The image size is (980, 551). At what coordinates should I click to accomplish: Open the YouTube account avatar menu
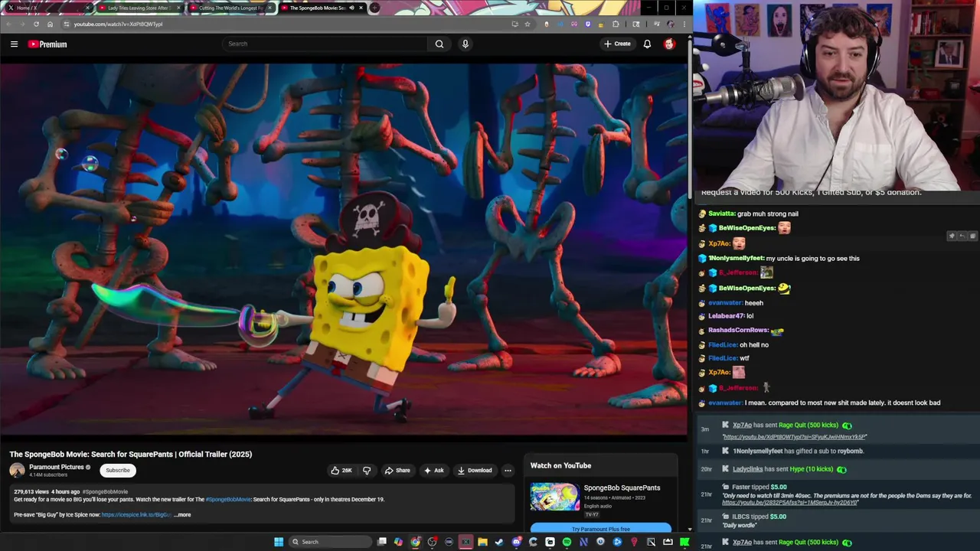click(x=669, y=44)
